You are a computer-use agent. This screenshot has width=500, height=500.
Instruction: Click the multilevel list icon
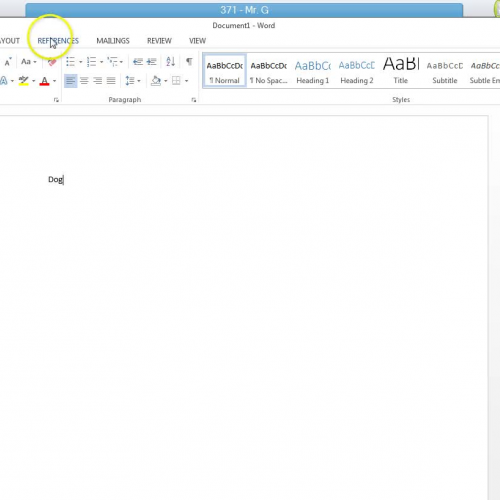pyautogui.click(x=112, y=62)
